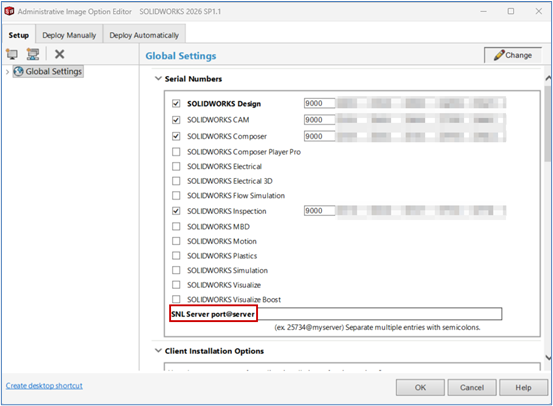This screenshot has height=406, width=553.
Task: Collapse the Serial Numbers section
Action: (158, 78)
